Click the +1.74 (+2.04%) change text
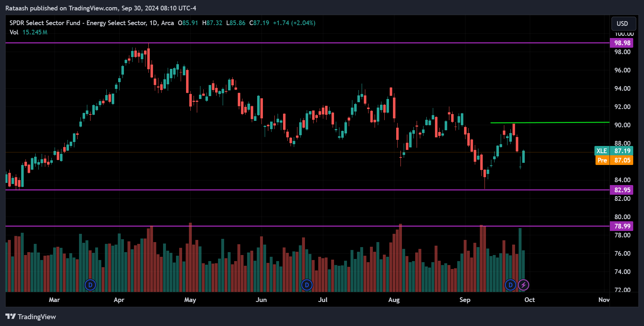This screenshot has height=326, width=644. coord(294,23)
